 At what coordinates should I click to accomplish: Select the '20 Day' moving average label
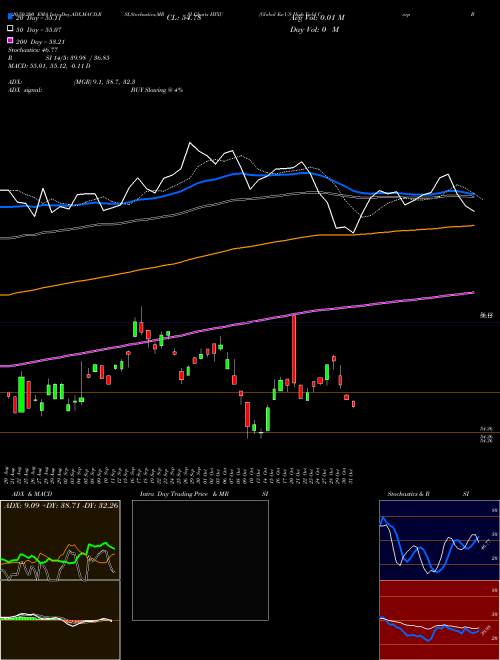[39, 18]
